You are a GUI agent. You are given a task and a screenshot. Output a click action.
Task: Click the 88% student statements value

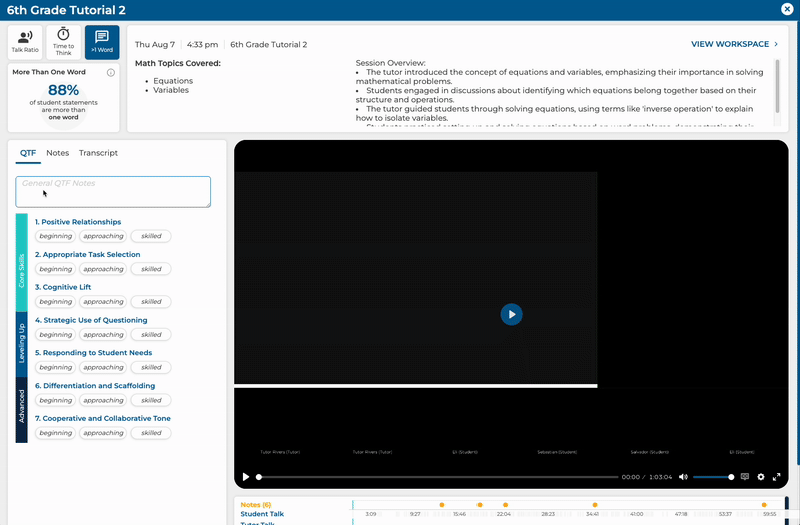point(63,90)
